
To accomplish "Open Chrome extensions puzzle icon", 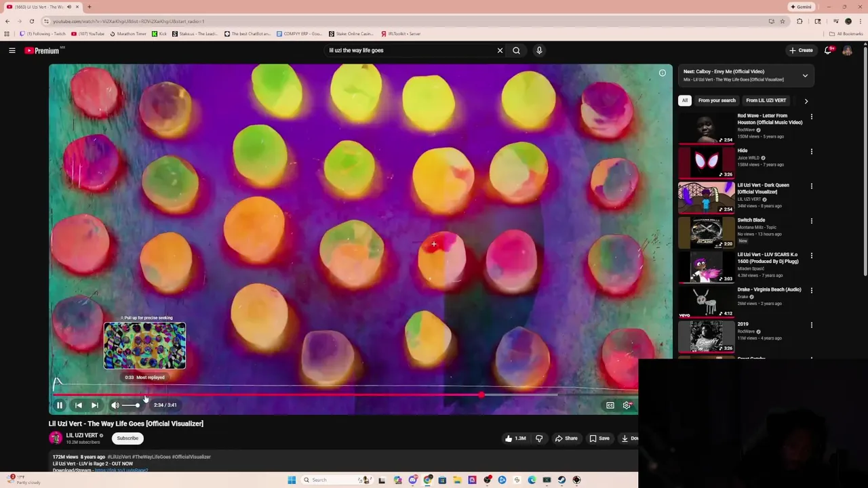I will point(800,21).
